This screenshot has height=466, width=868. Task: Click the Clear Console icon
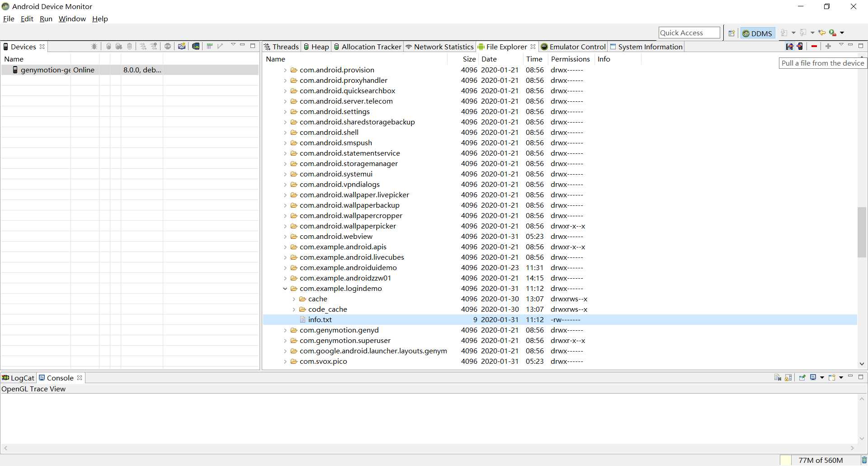click(778, 377)
